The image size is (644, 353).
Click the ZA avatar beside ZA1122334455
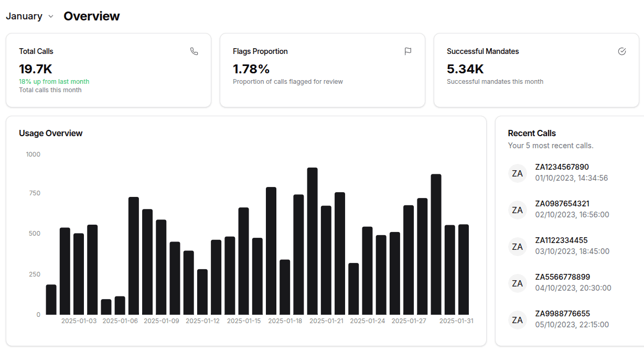coord(517,246)
